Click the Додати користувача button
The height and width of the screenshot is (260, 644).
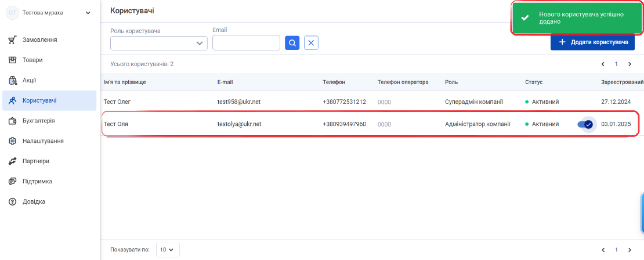[x=592, y=42]
